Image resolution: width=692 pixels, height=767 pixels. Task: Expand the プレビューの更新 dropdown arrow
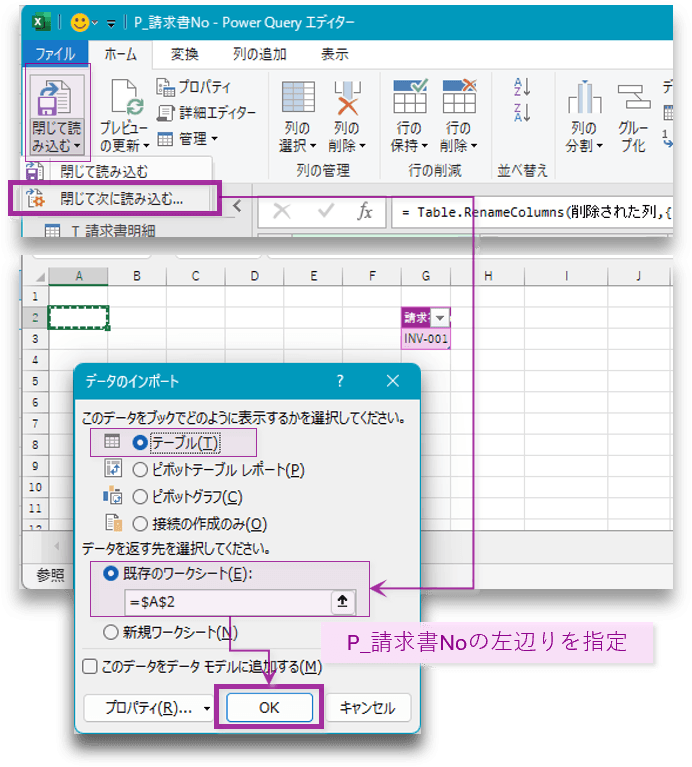coord(146,146)
